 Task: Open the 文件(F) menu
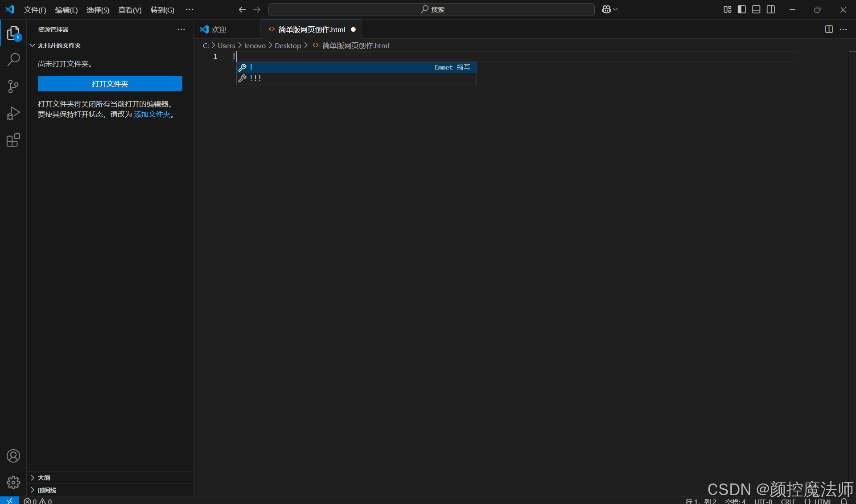tap(35, 10)
